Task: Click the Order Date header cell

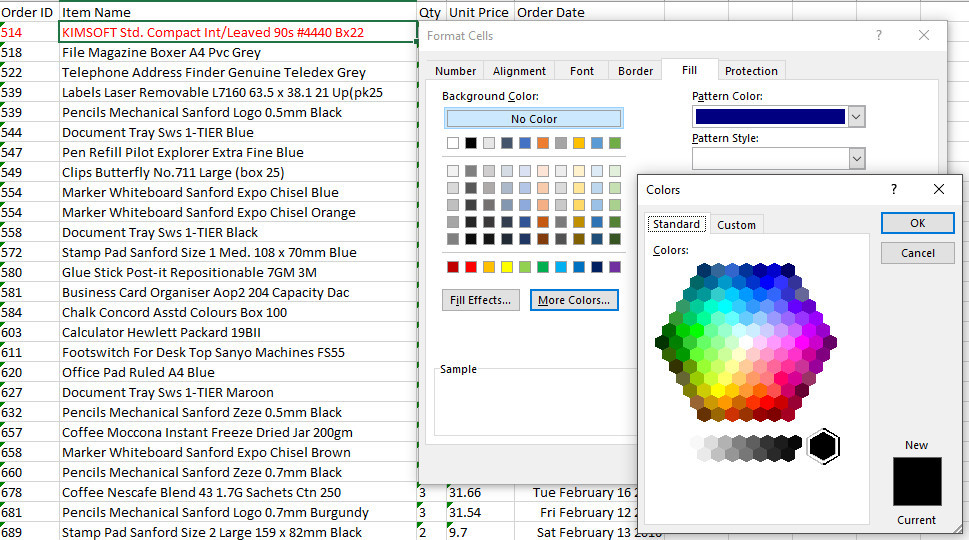Action: coord(589,12)
